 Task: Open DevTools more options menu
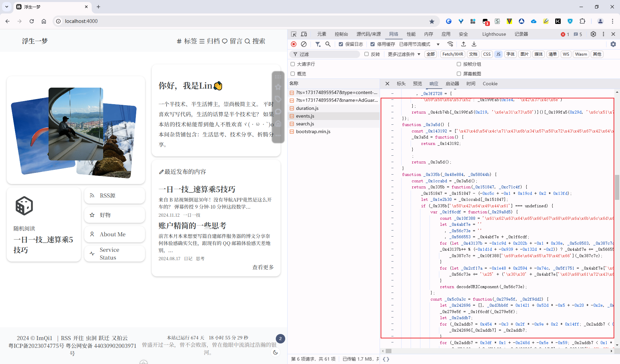(603, 34)
